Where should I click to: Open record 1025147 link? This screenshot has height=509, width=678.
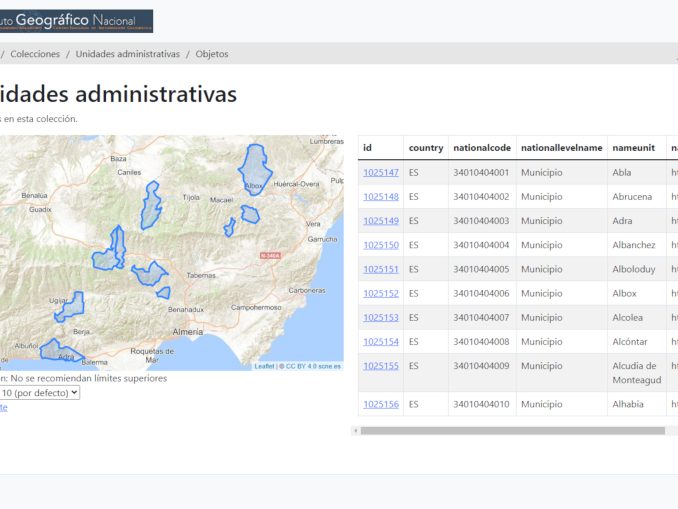(380, 173)
